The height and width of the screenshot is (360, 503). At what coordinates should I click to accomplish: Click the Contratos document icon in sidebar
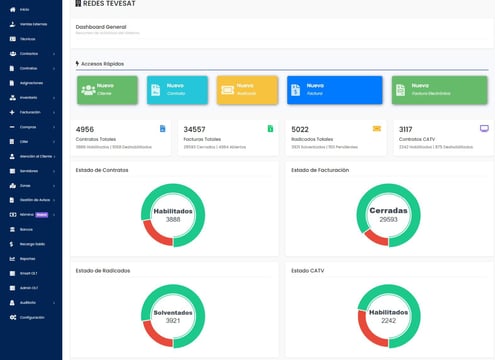(12, 68)
